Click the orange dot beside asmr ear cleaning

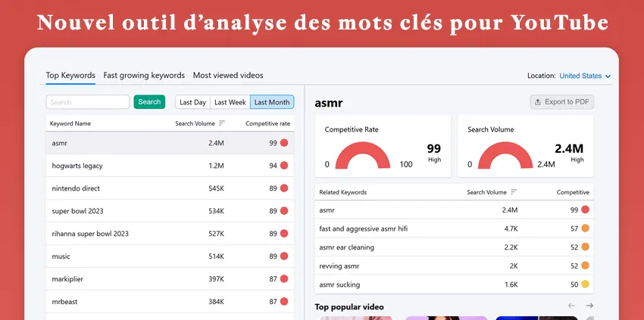pos(585,247)
